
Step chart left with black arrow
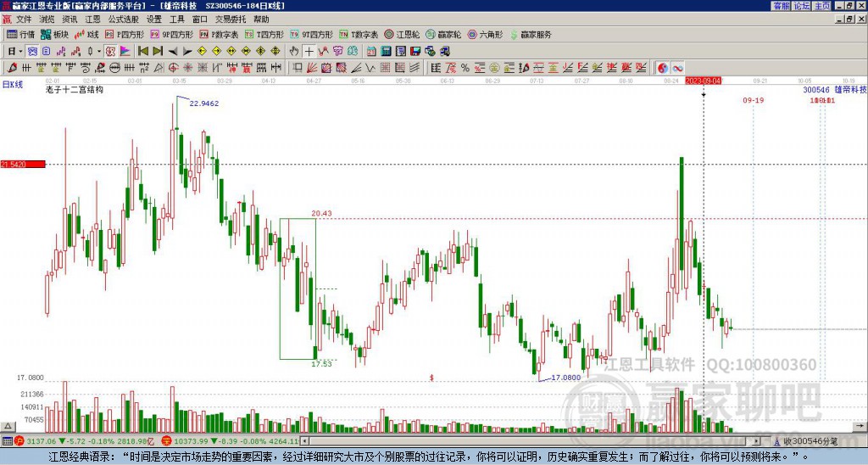[x=173, y=52]
